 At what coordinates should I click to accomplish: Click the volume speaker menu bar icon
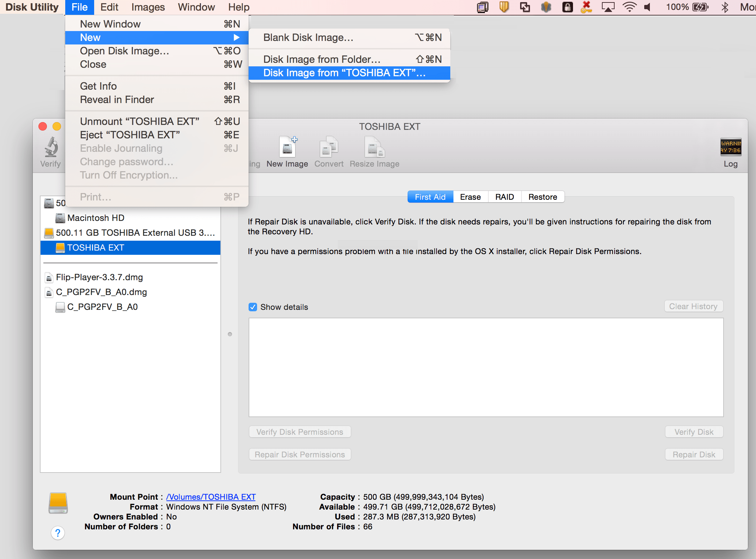[x=647, y=7]
